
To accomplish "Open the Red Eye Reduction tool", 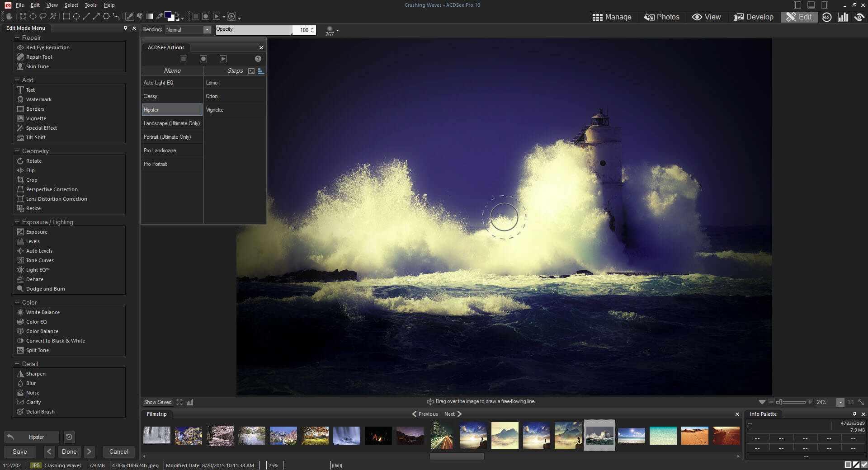I will coord(48,47).
